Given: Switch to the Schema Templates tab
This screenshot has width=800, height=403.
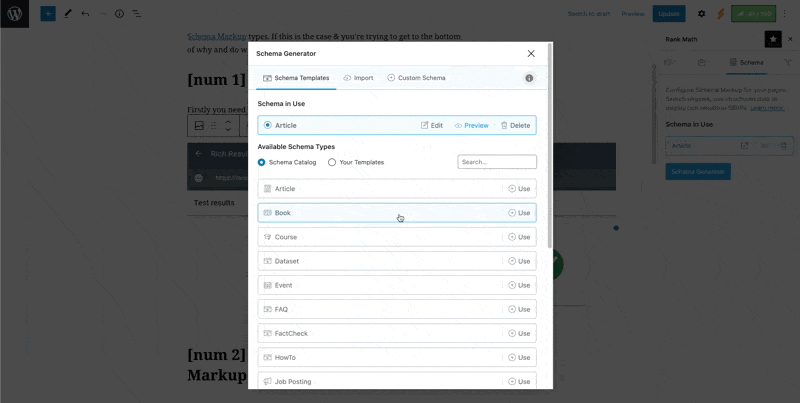Looking at the screenshot, I should pos(296,78).
